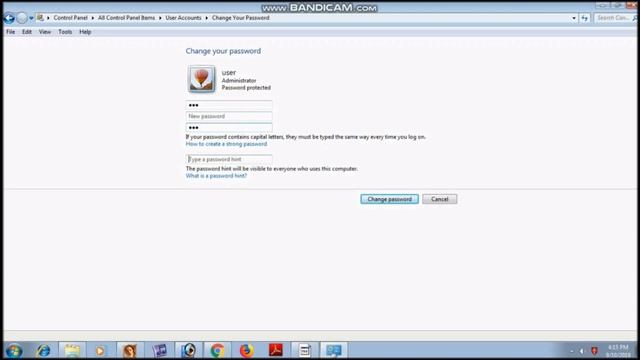640x360 pixels.
Task: Open What is a password hint link
Action: coord(216,176)
